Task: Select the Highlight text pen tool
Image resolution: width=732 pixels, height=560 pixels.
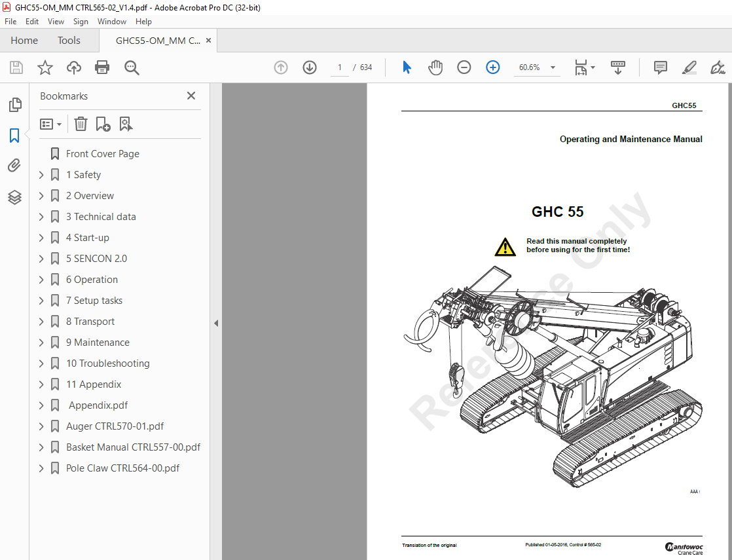Action: (x=689, y=67)
